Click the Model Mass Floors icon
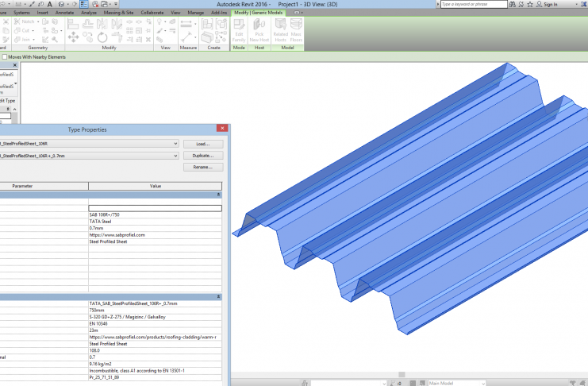 click(296, 32)
